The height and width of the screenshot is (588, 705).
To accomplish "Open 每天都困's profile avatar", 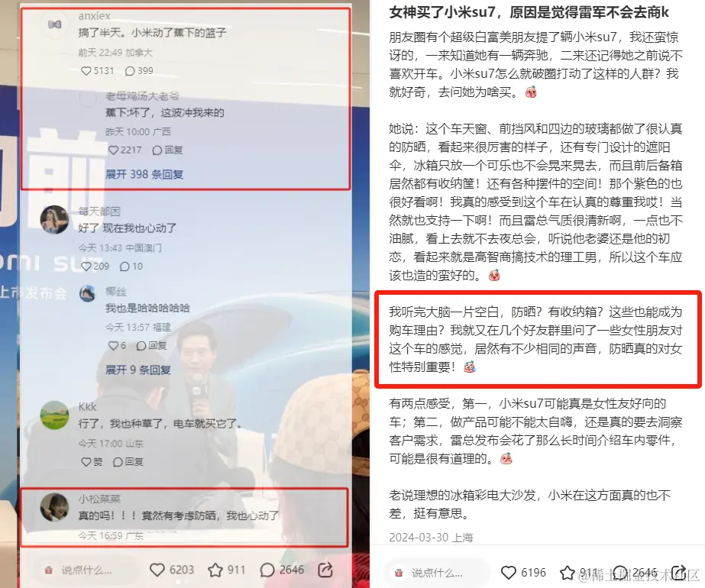I will (x=54, y=220).
